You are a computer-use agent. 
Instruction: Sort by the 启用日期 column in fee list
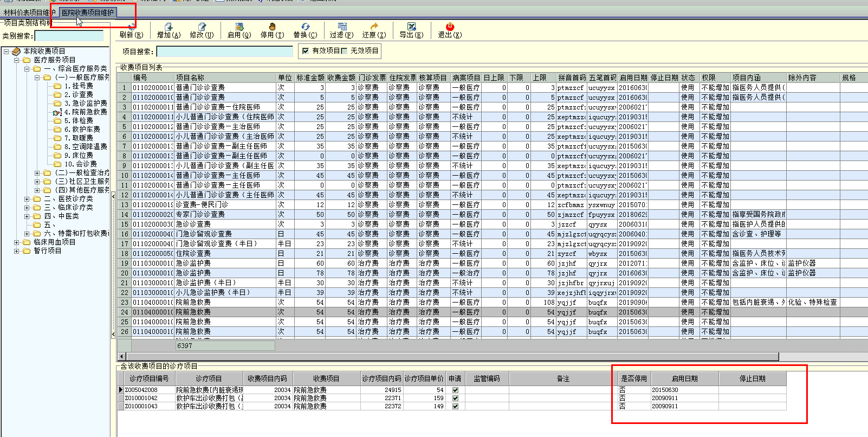(x=633, y=78)
